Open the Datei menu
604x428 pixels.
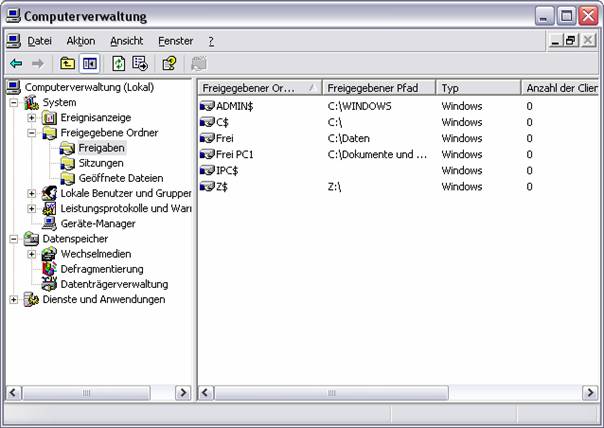click(39, 41)
